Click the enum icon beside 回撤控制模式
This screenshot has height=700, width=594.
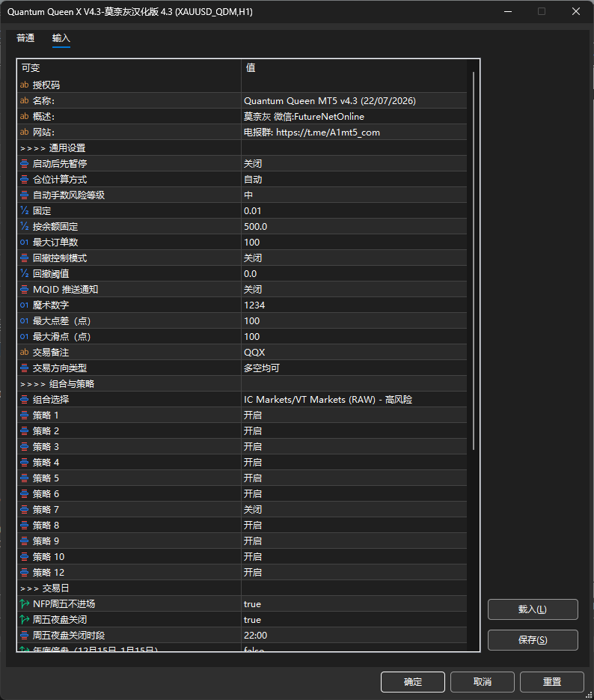[x=25, y=258]
